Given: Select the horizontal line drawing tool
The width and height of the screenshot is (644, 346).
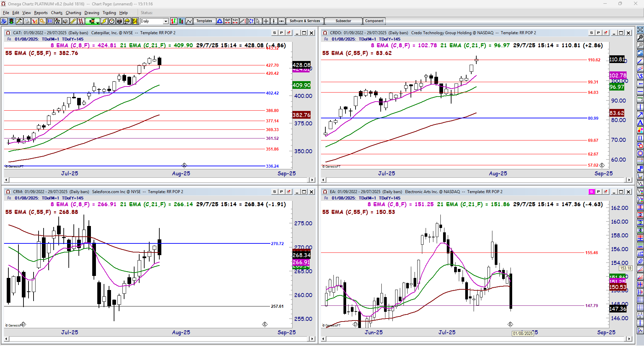Looking at the screenshot, I should tap(640, 91).
